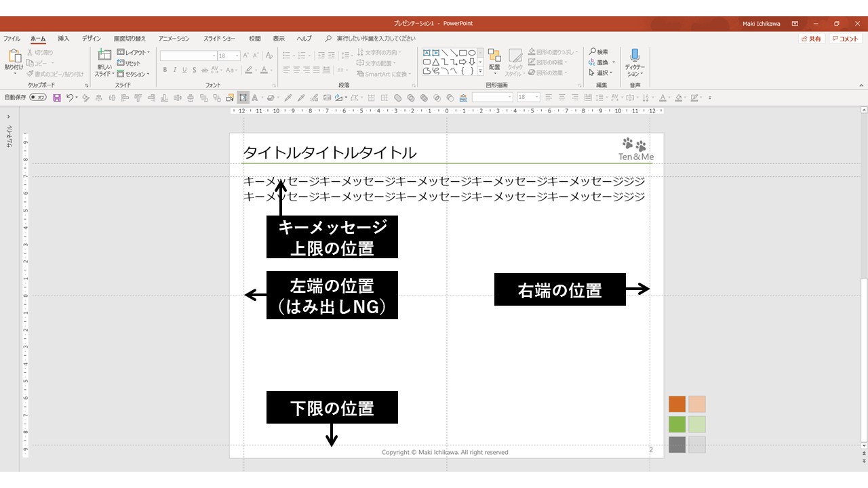Viewport: 868px width, 488px height.
Task: Toggle the AutoSave (自動保存) switch
Action: coord(38,98)
